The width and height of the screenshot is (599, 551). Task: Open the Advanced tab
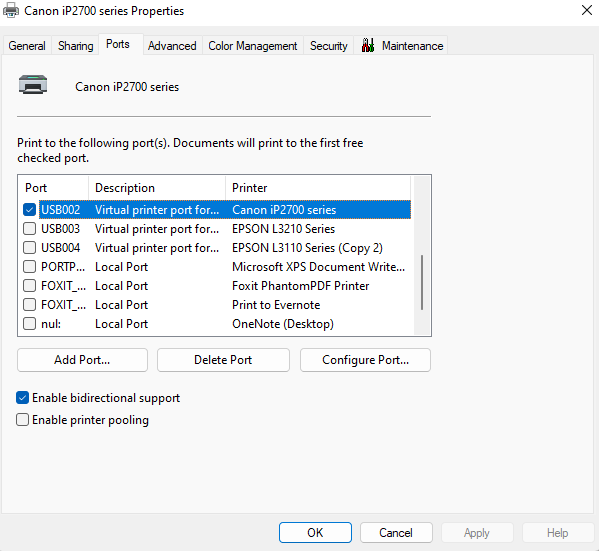(x=172, y=46)
